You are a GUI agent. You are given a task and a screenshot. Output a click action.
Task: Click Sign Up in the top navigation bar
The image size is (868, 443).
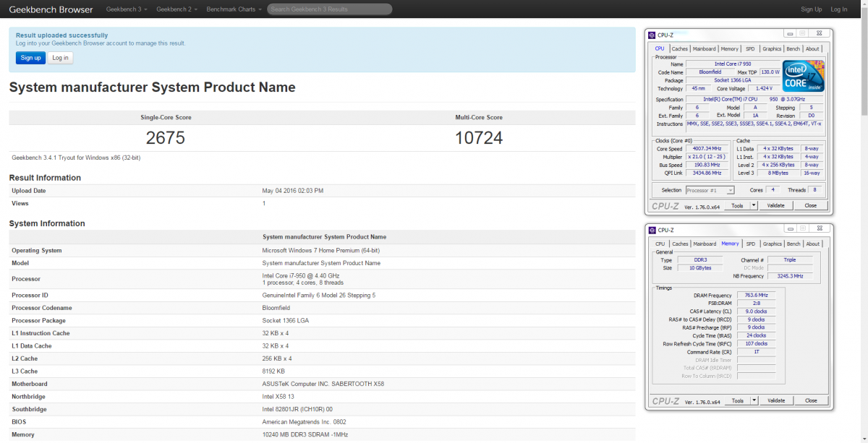[x=812, y=9]
